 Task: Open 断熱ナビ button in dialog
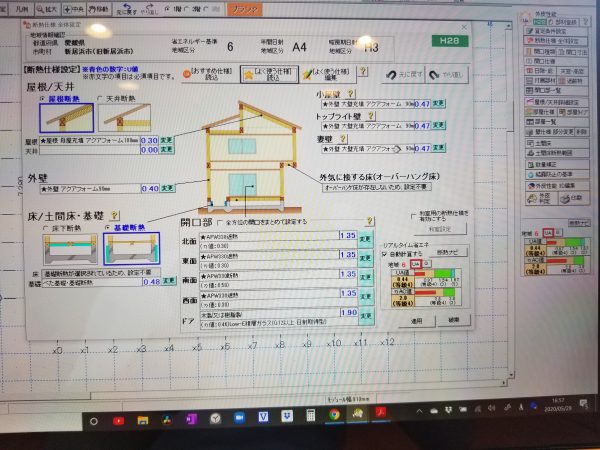click(x=447, y=252)
